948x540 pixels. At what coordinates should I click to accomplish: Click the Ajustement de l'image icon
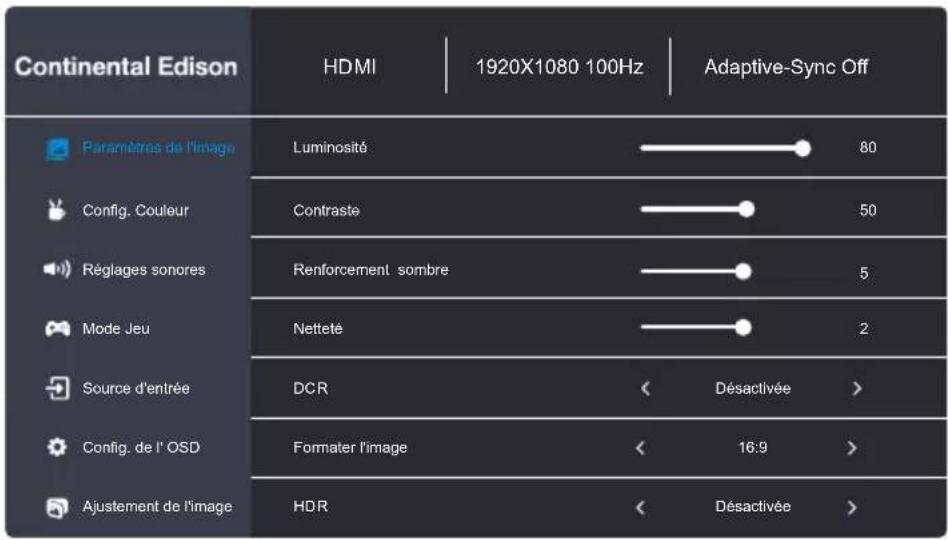click(57, 507)
